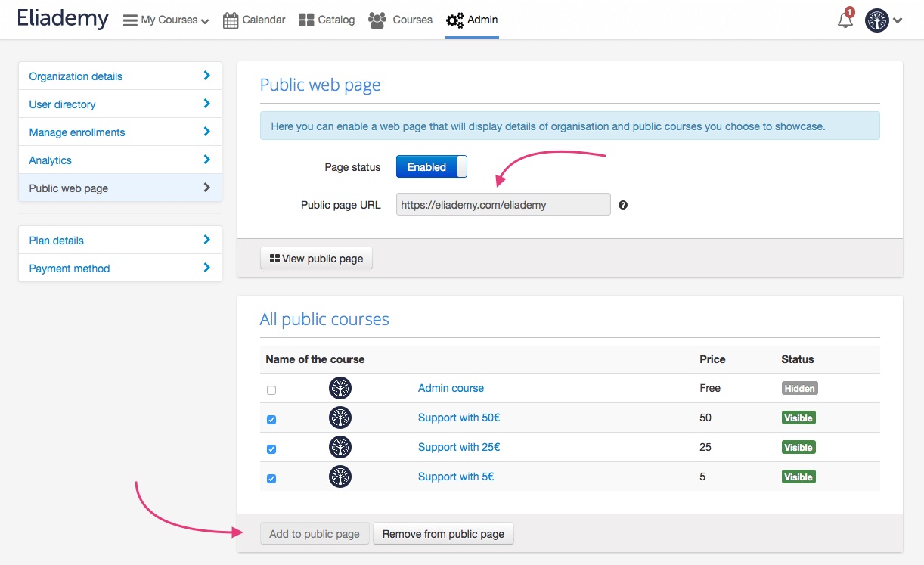Toggle the Page status Enabled switch
The image size is (924, 565).
click(x=431, y=167)
